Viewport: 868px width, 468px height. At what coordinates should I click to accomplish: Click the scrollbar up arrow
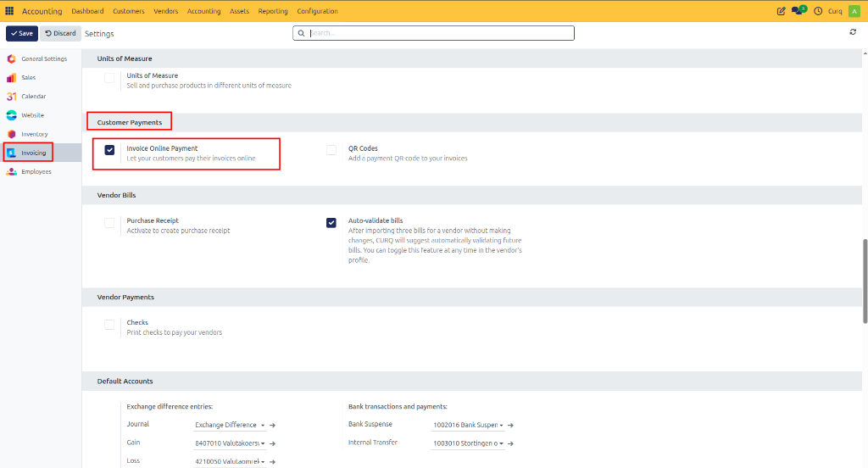point(865,53)
